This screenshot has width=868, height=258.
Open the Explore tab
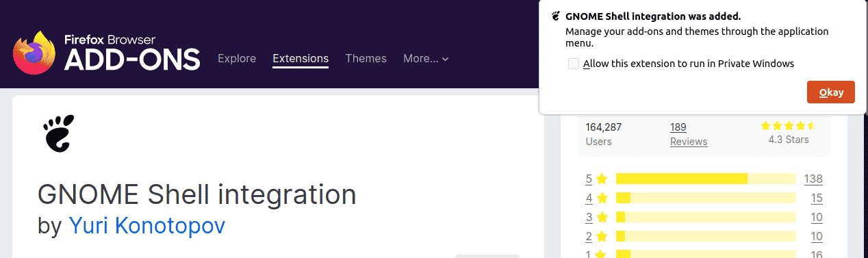click(237, 59)
